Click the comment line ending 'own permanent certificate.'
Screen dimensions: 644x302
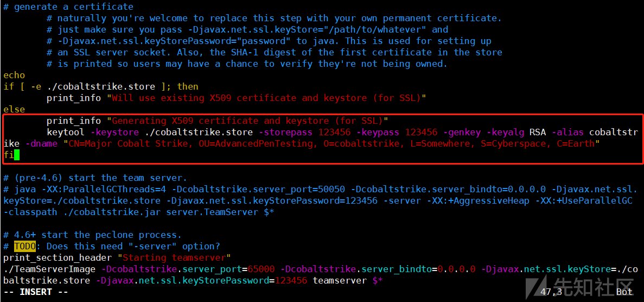pos(274,18)
